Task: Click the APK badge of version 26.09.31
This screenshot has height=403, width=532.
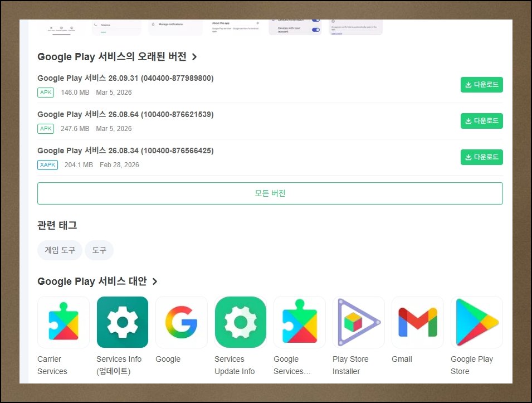Action: click(x=46, y=93)
